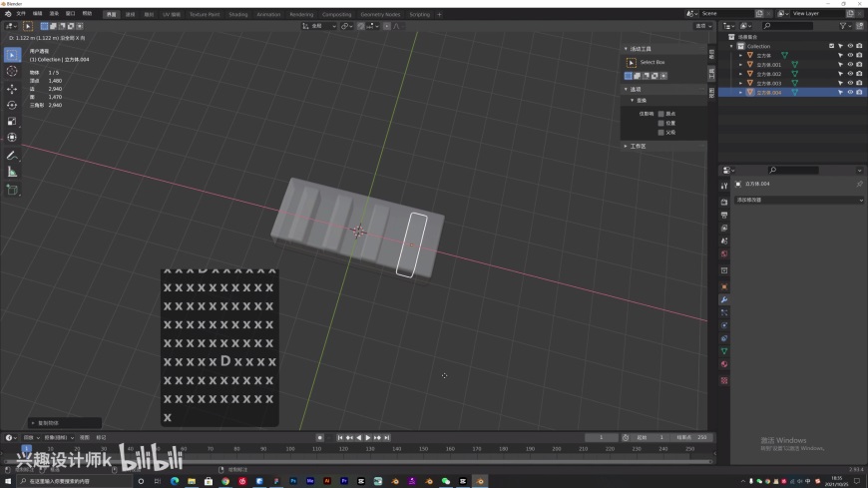The height and width of the screenshot is (488, 868).
Task: Click the outliner search field
Action: (x=787, y=26)
